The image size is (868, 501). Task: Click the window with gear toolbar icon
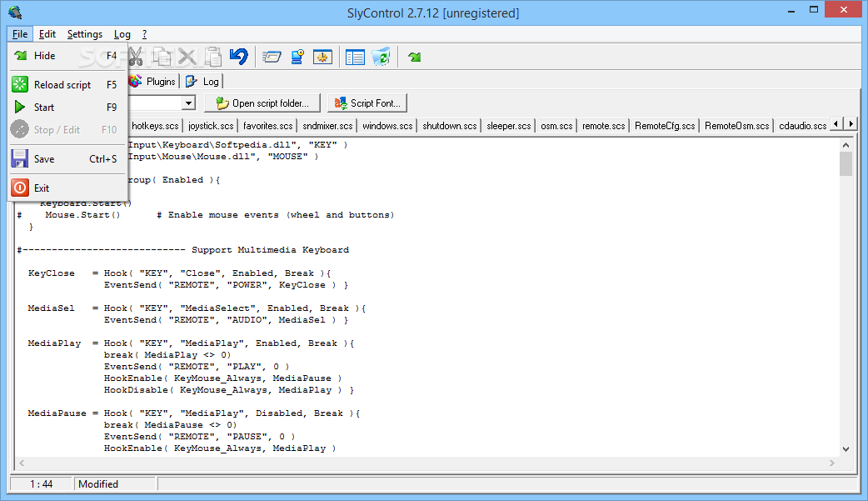[x=322, y=57]
